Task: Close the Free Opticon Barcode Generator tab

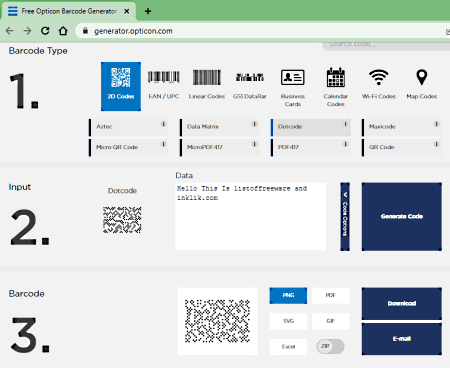Action: (127, 11)
